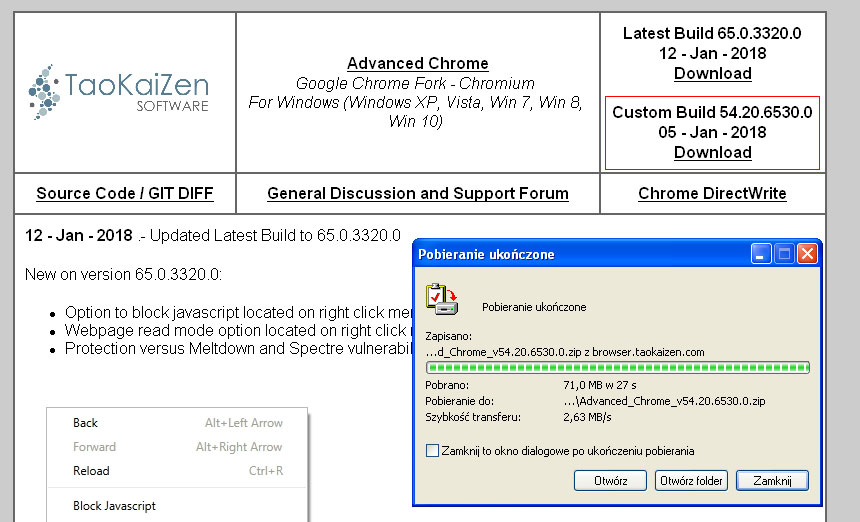Click the '12 - Jan - 2018' update date text
The height and width of the screenshot is (522, 860).
tap(78, 235)
